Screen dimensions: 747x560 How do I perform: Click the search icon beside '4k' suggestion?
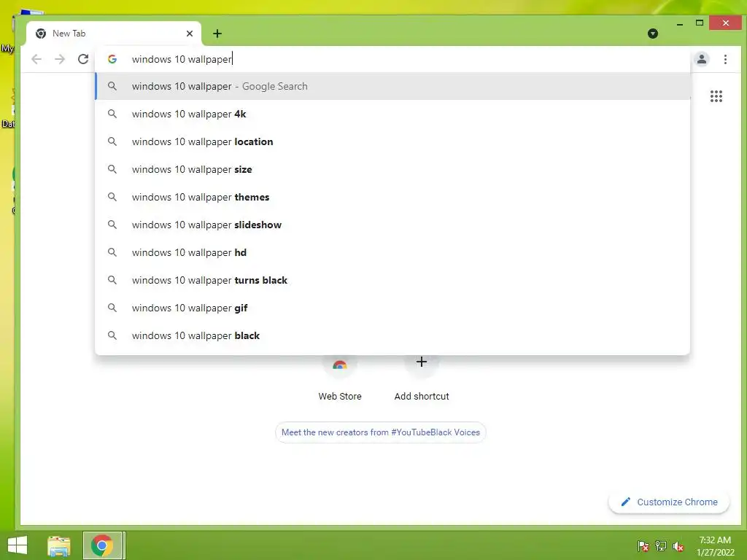[112, 114]
